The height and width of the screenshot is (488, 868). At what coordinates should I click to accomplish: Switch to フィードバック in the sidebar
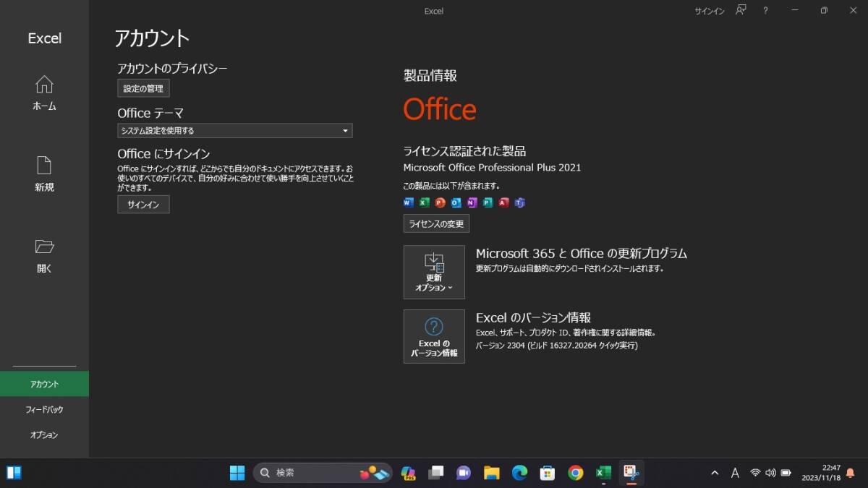point(44,409)
